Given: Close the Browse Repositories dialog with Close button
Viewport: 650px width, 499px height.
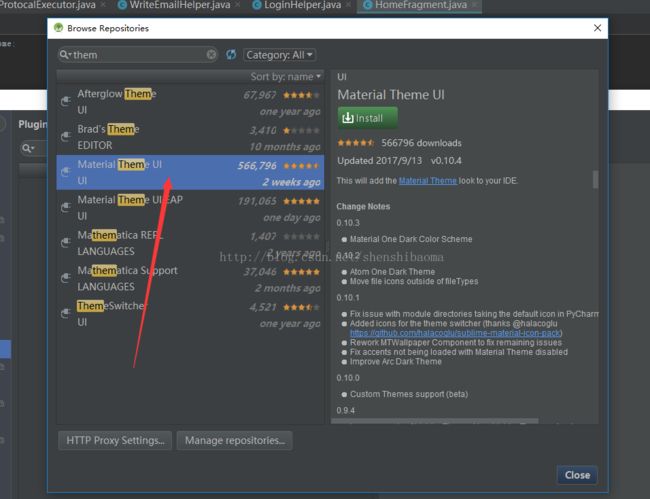Looking at the screenshot, I should 577,475.
